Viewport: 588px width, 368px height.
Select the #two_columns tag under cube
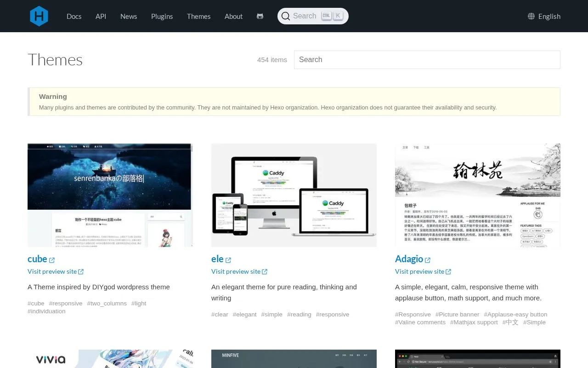[x=107, y=304]
